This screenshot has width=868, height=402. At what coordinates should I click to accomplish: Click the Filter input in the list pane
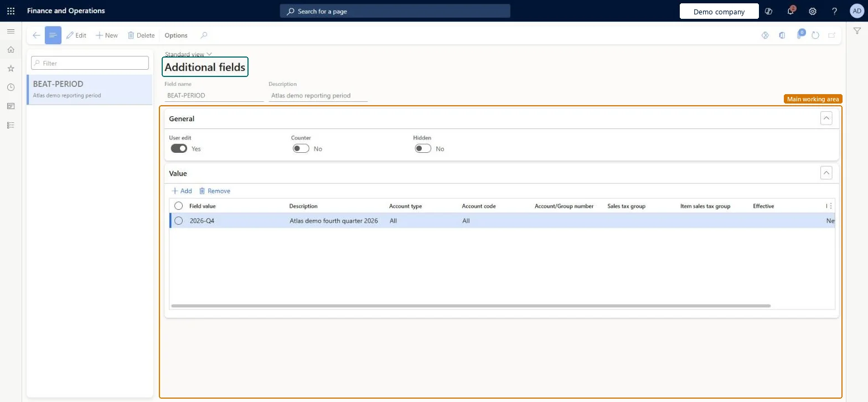point(90,63)
